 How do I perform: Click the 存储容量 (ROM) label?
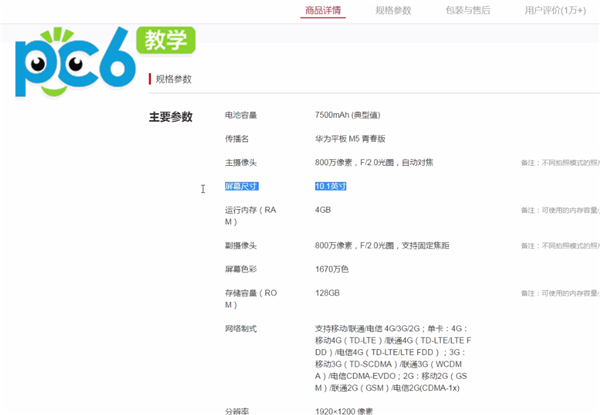click(251, 299)
